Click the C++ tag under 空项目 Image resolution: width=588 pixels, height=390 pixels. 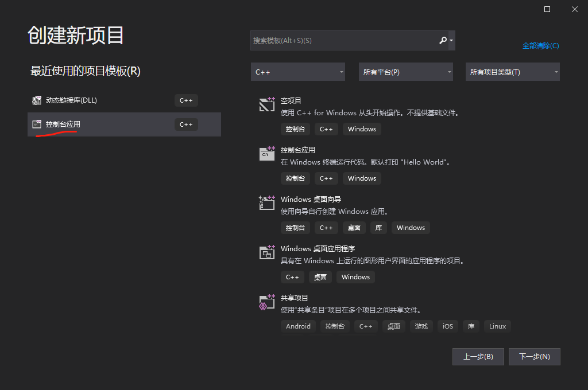(326, 129)
